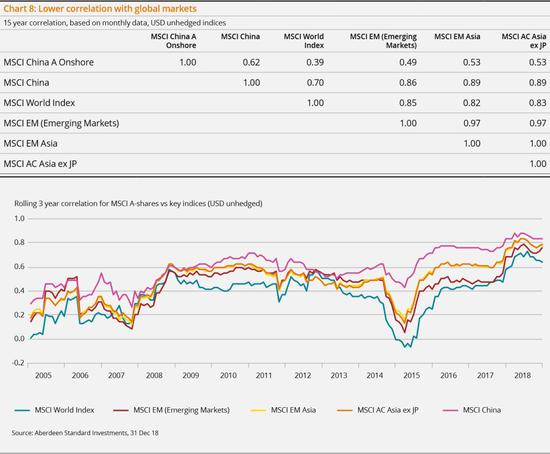Screen dimensions: 550x454
Task: Click the 2011 x-axis label
Action: pyautogui.click(x=264, y=375)
